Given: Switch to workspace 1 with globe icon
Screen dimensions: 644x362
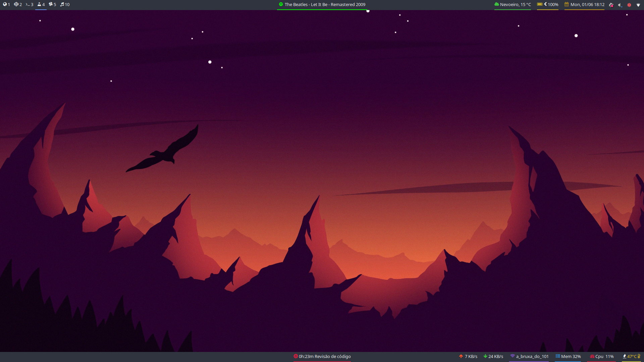Looking at the screenshot, I should (x=6, y=4).
